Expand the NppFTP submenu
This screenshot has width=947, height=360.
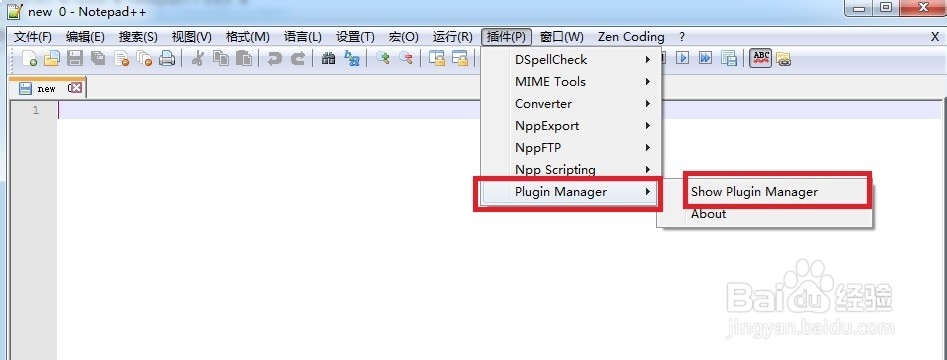point(571,148)
